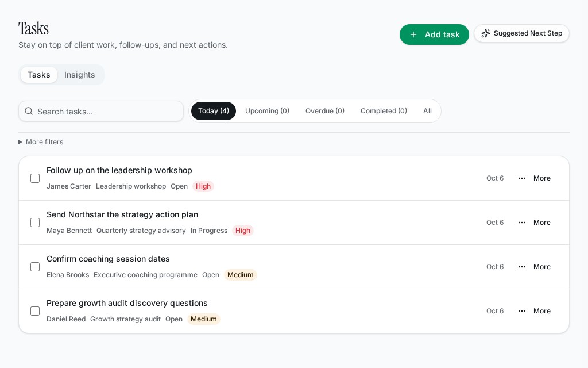588x368 pixels.
Task: Click the High badge on Maya Bennett's task
Action: [x=243, y=231]
